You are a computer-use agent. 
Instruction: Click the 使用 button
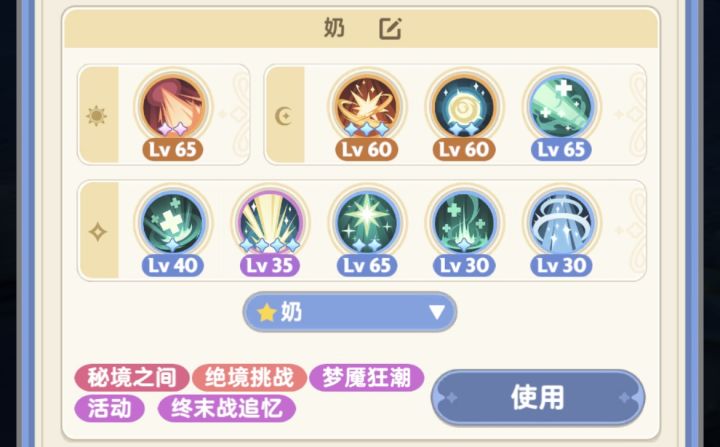[538, 397]
